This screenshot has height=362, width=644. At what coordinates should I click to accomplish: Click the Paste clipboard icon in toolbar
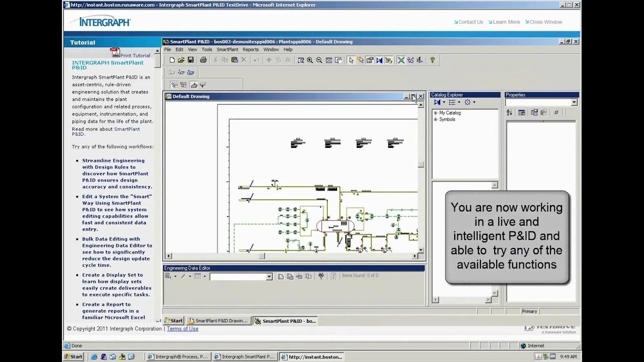[x=234, y=60]
